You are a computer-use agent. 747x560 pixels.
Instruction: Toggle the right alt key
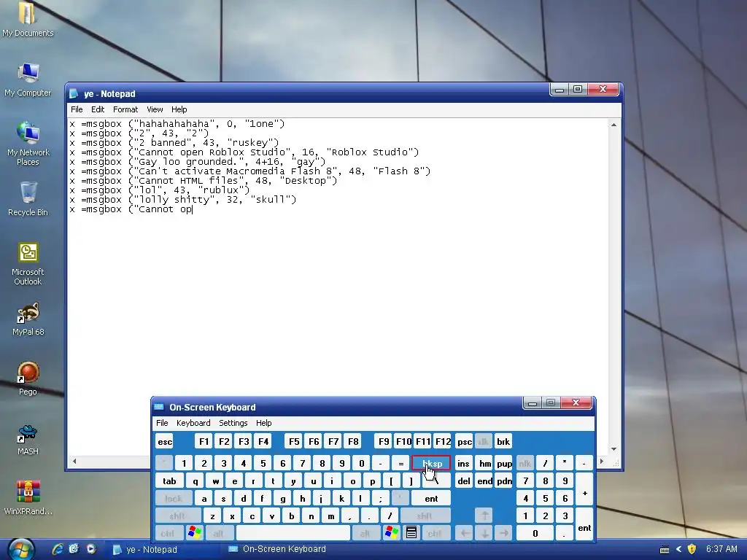(366, 533)
